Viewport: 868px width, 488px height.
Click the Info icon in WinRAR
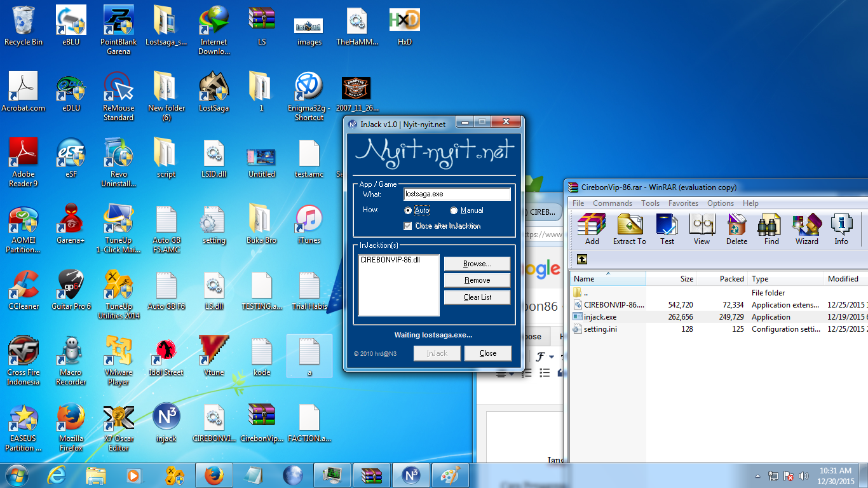841,229
